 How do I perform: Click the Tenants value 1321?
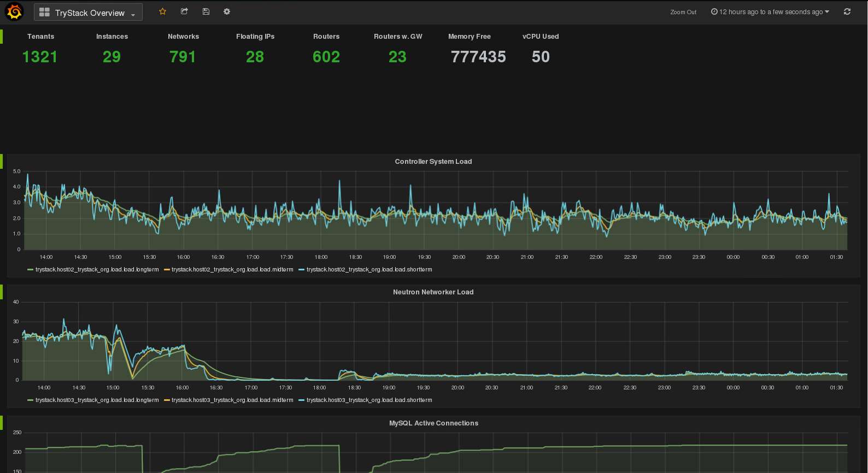tap(40, 57)
